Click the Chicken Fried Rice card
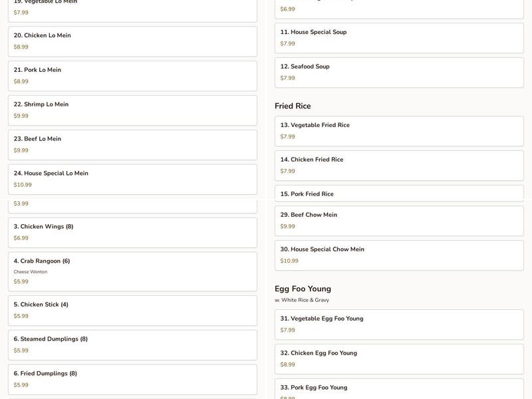The image size is (532, 399). [399, 166]
